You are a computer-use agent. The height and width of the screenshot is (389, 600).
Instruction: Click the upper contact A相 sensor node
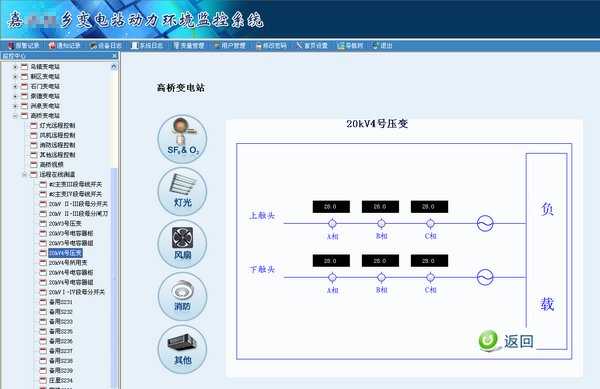pyautogui.click(x=332, y=223)
